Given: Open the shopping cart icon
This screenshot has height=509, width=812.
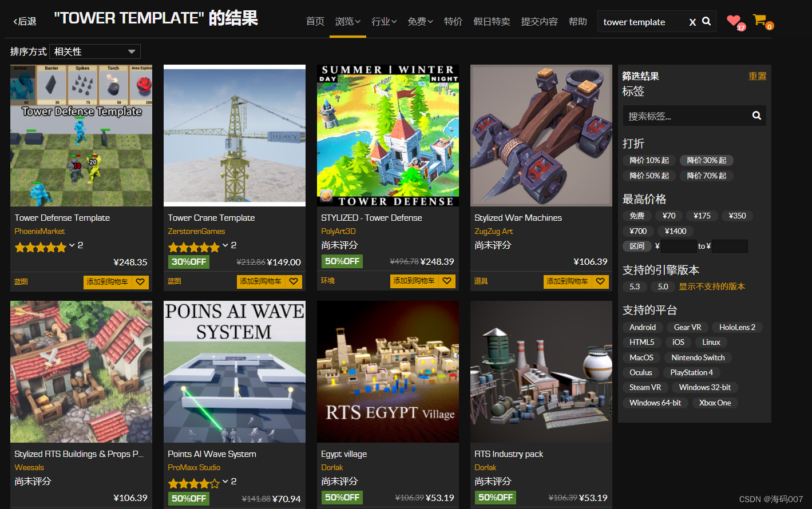Looking at the screenshot, I should tap(760, 20).
